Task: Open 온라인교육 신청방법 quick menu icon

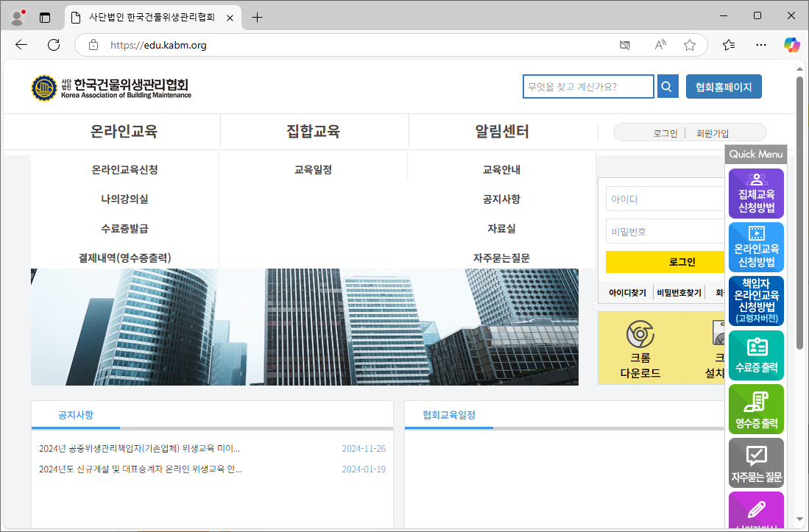Action: pyautogui.click(x=757, y=247)
